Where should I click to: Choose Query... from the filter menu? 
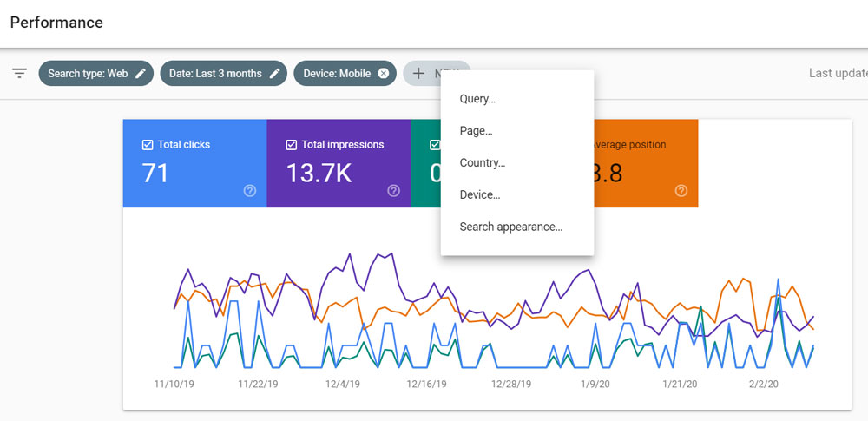coord(517,99)
